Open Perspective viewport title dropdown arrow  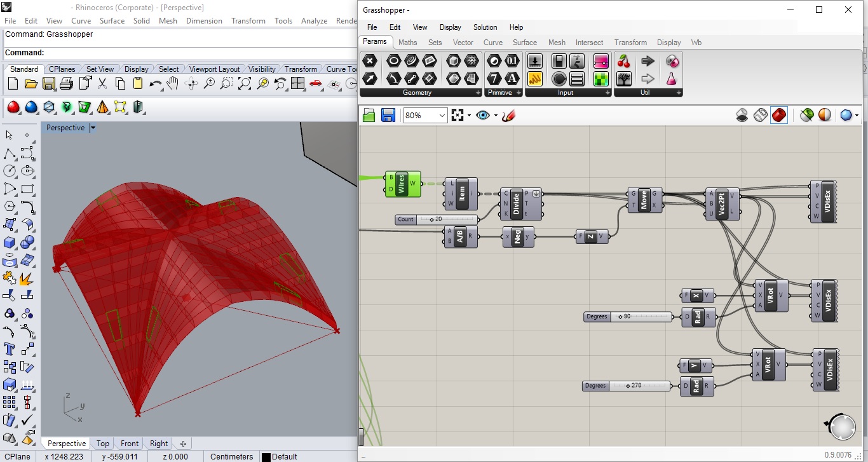93,128
